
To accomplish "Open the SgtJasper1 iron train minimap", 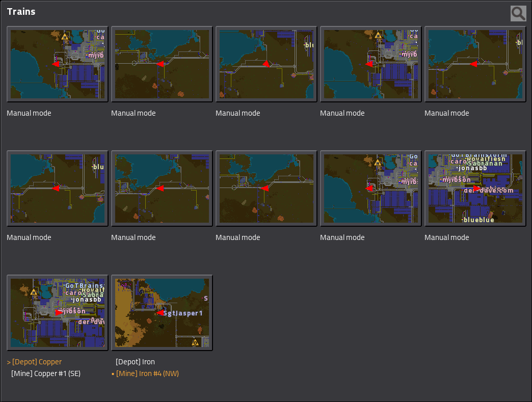I will click(162, 313).
